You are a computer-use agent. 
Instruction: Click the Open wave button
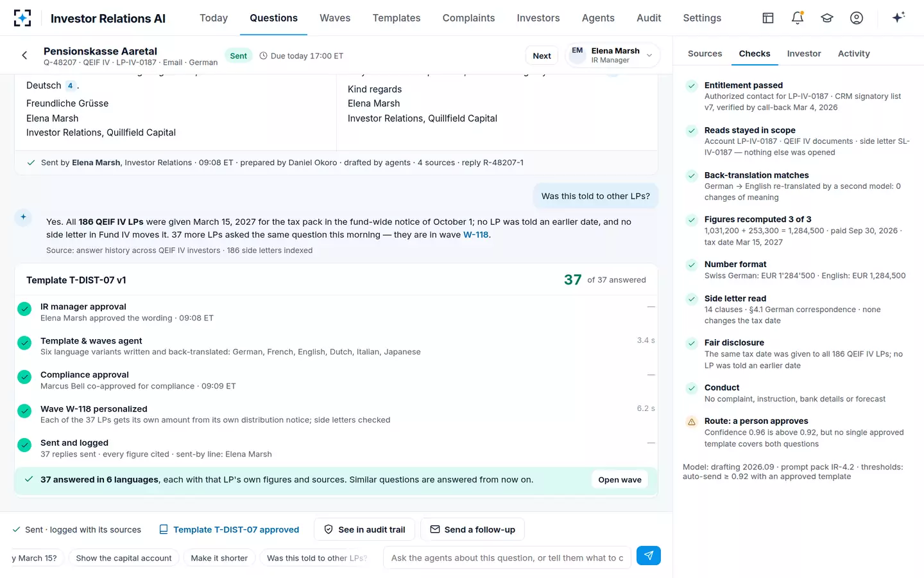(x=619, y=480)
